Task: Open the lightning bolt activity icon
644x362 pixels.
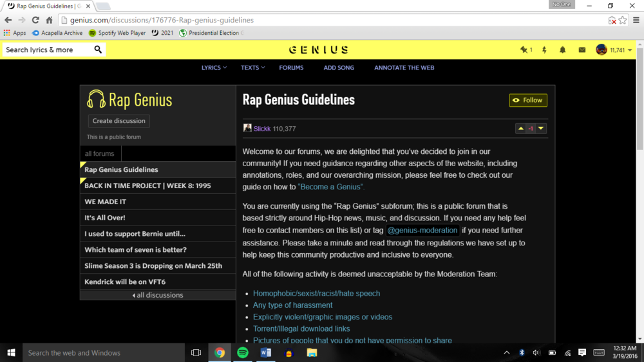Action: pyautogui.click(x=544, y=50)
